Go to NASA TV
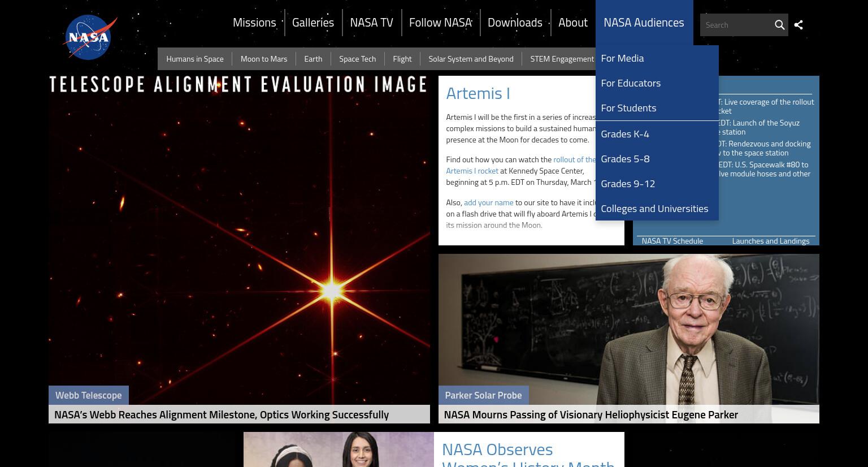 pyautogui.click(x=371, y=23)
